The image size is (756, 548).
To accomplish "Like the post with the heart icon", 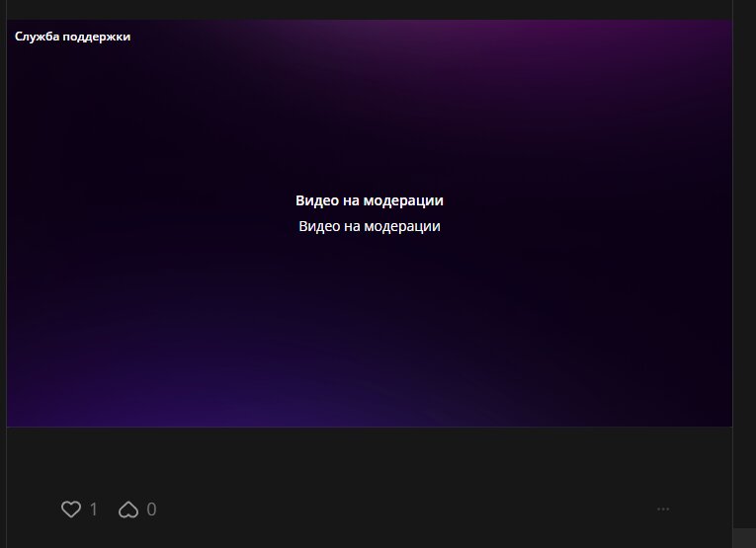I will coord(70,509).
